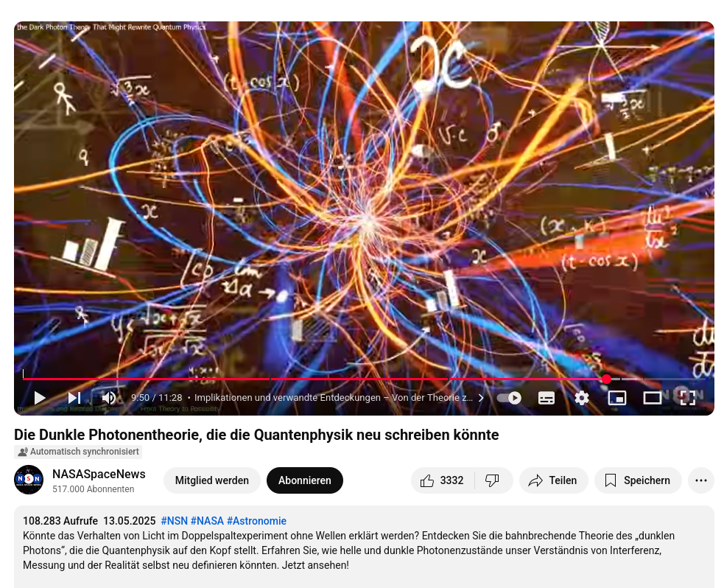Open more actions three-dot menu
This screenshot has width=724, height=588.
(701, 480)
